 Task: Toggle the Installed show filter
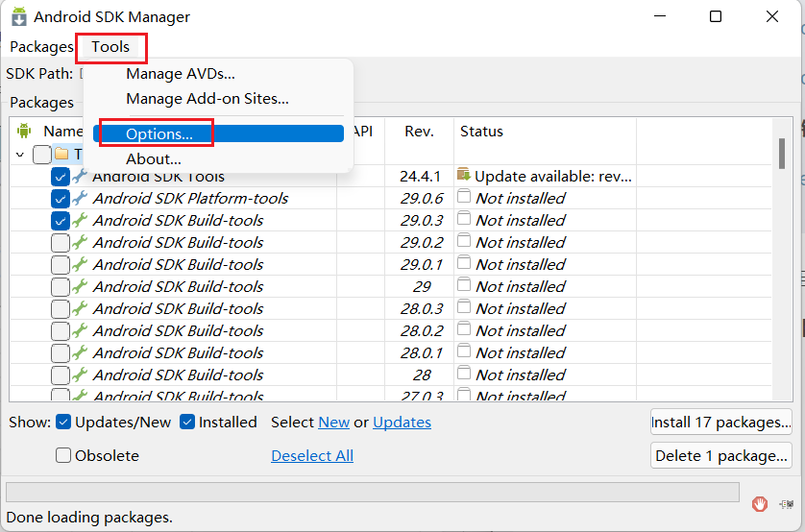[x=187, y=423]
